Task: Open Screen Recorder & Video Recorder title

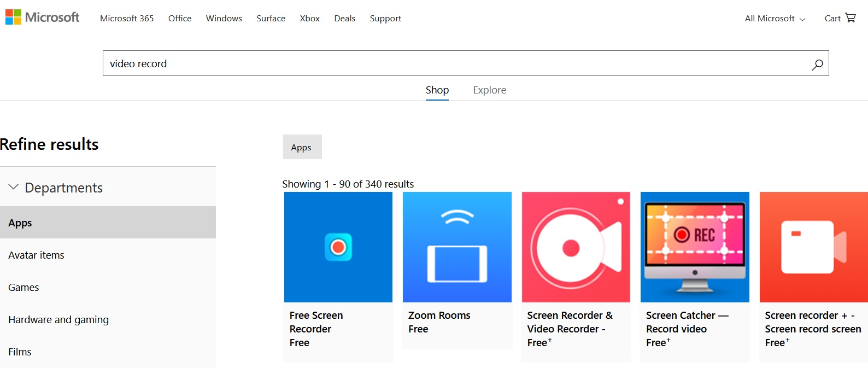Action: point(570,322)
